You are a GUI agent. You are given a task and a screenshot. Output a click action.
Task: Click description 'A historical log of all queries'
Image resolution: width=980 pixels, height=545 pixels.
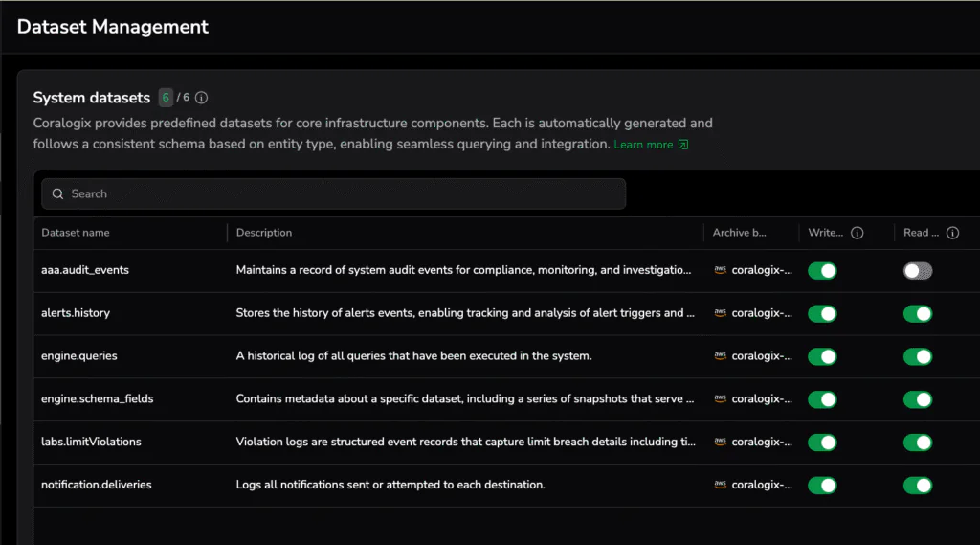click(413, 356)
